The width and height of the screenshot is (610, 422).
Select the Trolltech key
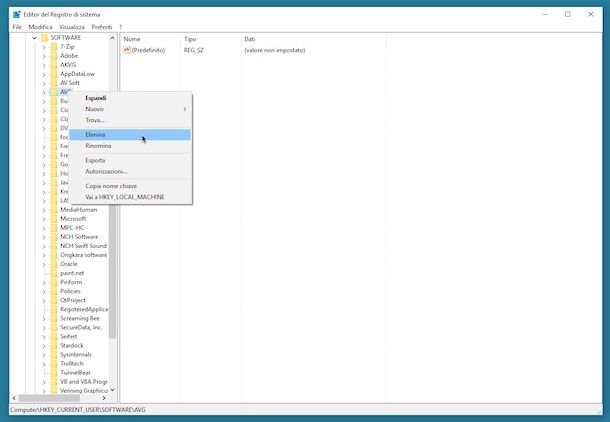(72, 364)
